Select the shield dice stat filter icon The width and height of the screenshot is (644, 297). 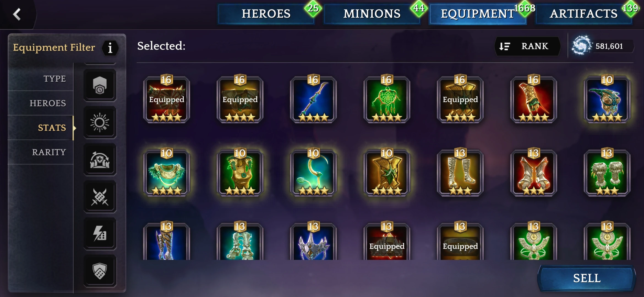[100, 271]
